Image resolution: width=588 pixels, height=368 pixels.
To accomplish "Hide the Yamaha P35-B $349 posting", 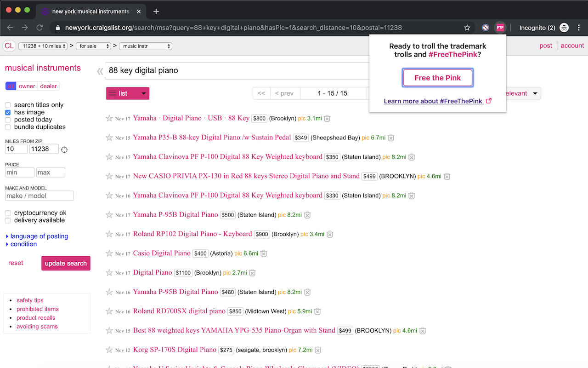I will tap(391, 138).
